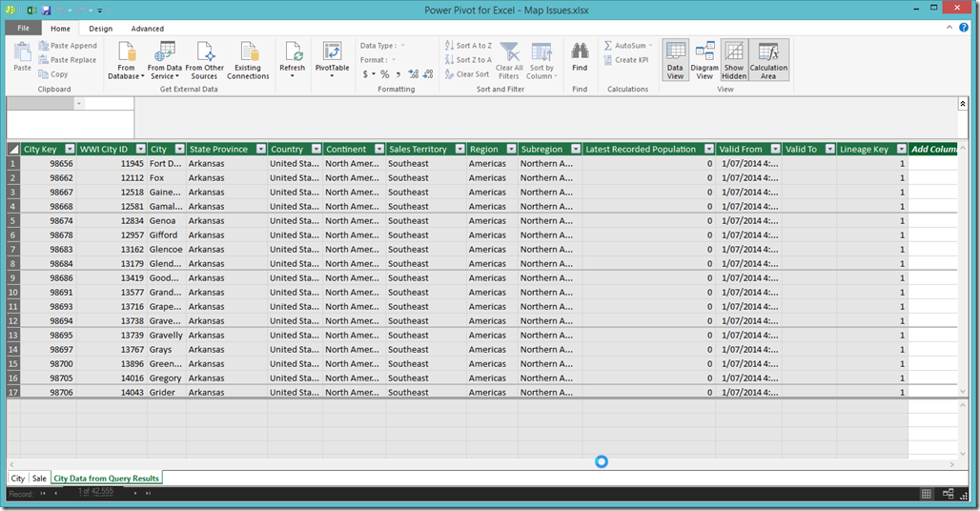Viewport: 980px width, 511px height.
Task: Click the Copy button
Action: [x=53, y=74]
